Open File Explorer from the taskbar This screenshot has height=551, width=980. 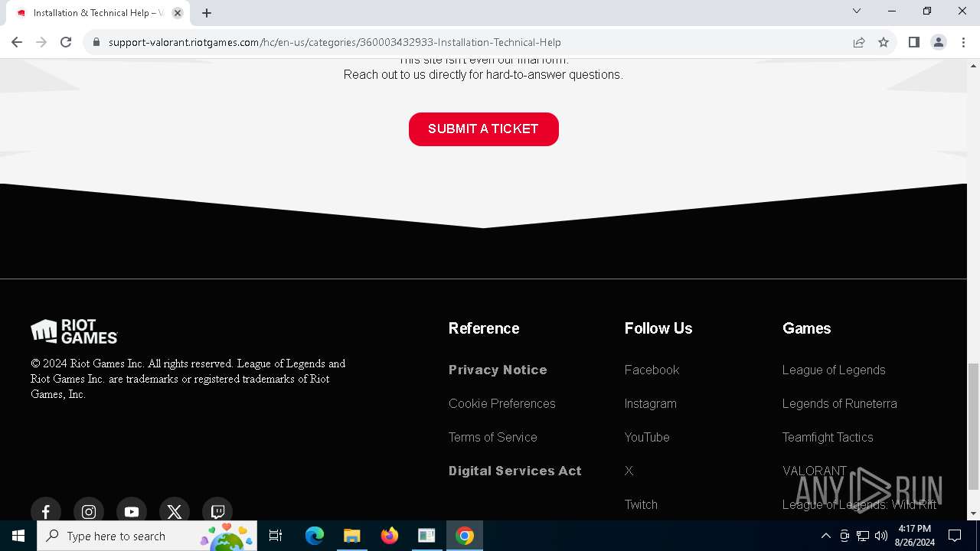pos(351,536)
